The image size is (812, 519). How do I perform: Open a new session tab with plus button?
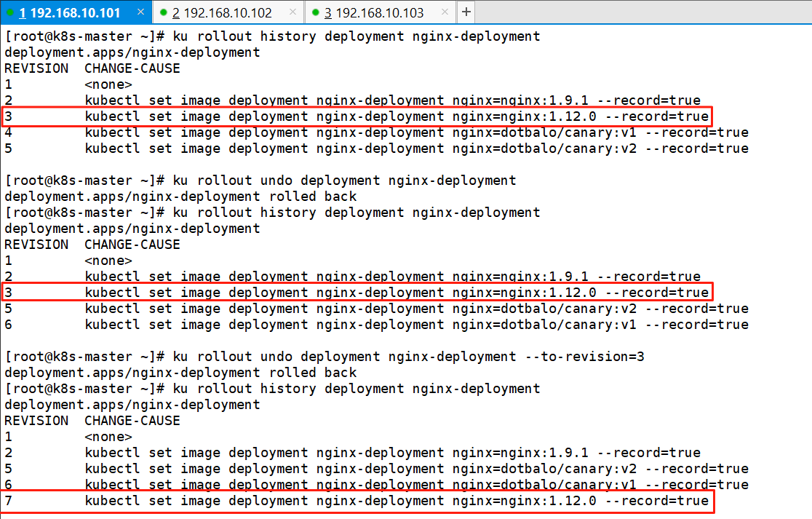[466, 12]
